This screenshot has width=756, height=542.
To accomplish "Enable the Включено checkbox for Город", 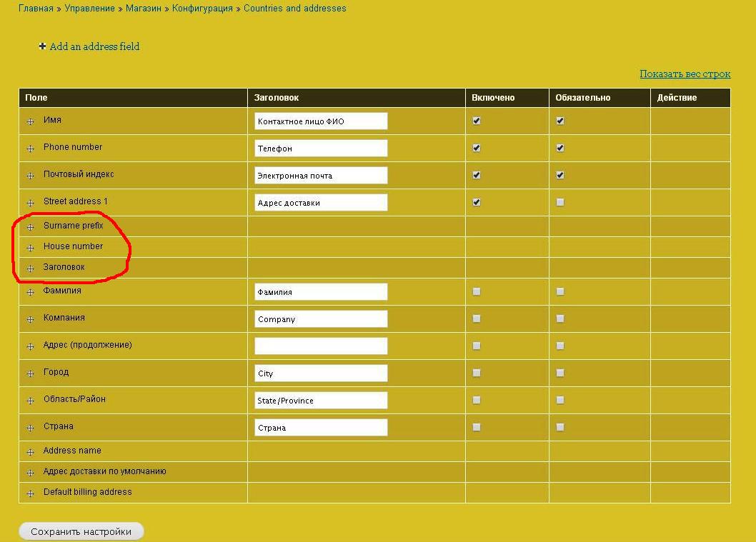I will (x=477, y=373).
